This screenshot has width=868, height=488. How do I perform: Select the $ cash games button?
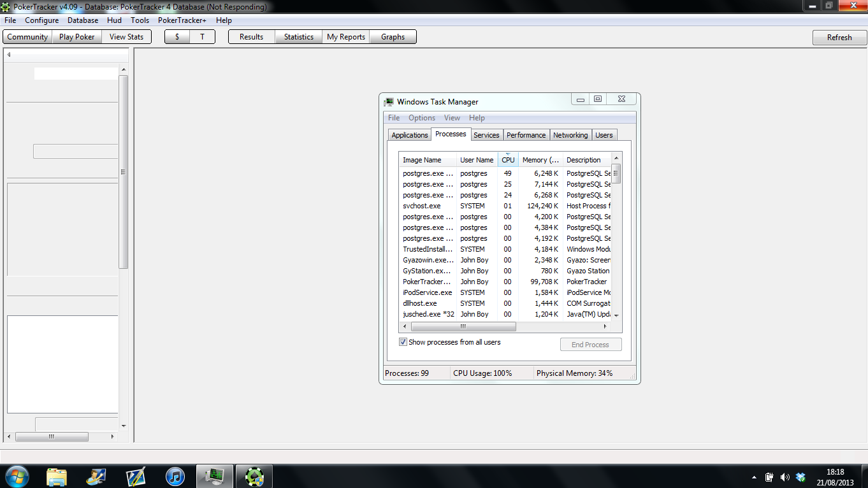tap(177, 37)
